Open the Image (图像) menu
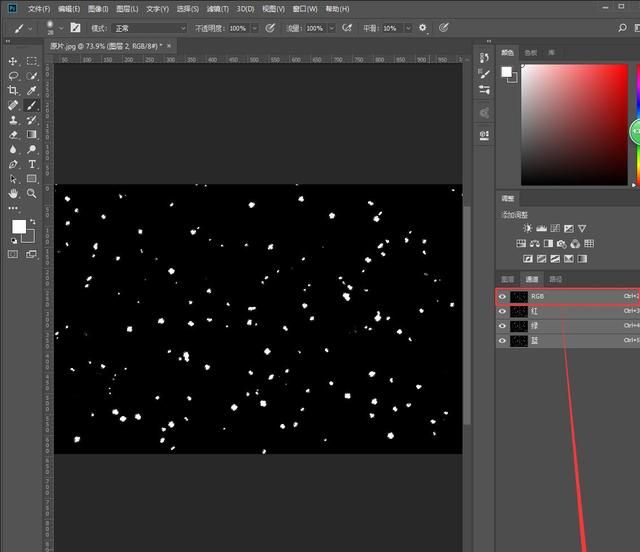The width and height of the screenshot is (640, 552). tap(98, 9)
